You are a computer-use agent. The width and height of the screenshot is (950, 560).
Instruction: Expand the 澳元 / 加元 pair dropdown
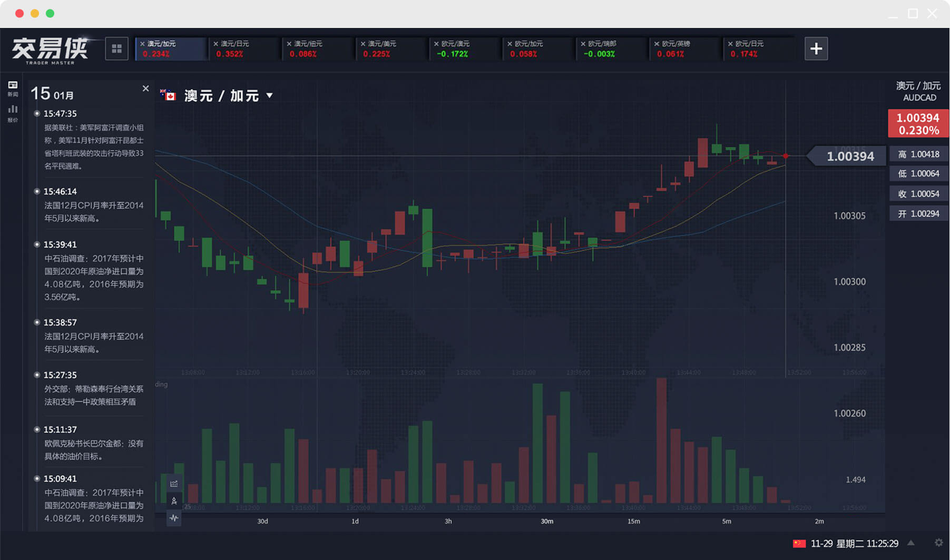pos(270,95)
